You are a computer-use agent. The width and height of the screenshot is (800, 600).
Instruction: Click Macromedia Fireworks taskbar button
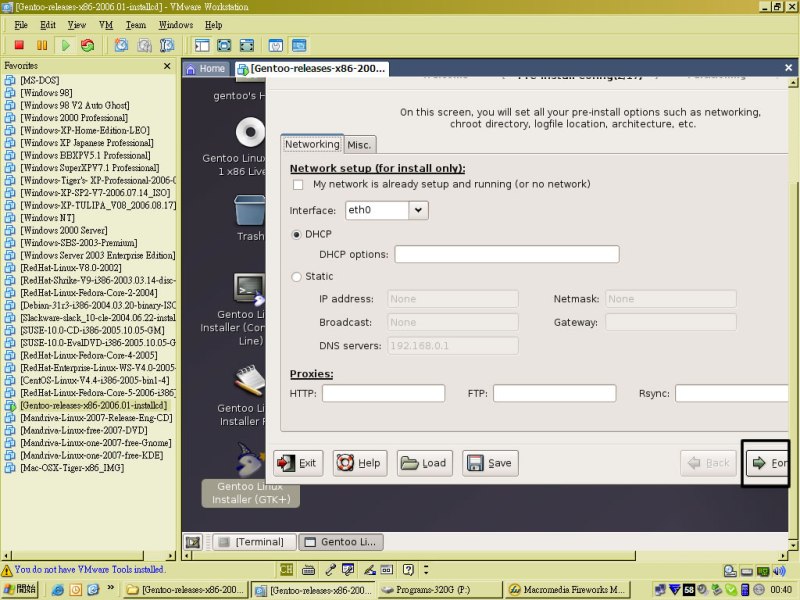pos(568,590)
